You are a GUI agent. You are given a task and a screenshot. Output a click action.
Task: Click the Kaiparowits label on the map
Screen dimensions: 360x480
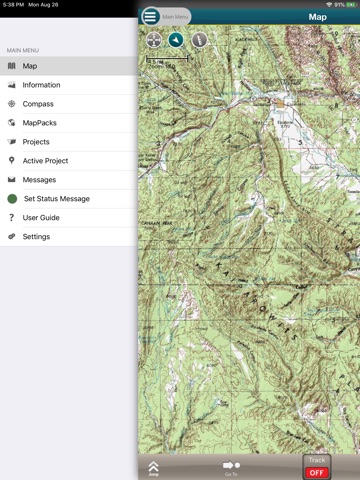256,301
